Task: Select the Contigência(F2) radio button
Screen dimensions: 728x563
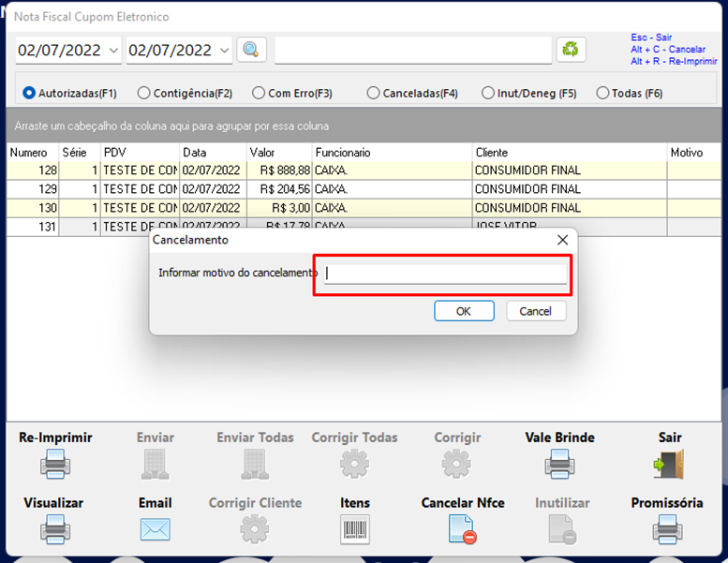Action: (x=144, y=94)
